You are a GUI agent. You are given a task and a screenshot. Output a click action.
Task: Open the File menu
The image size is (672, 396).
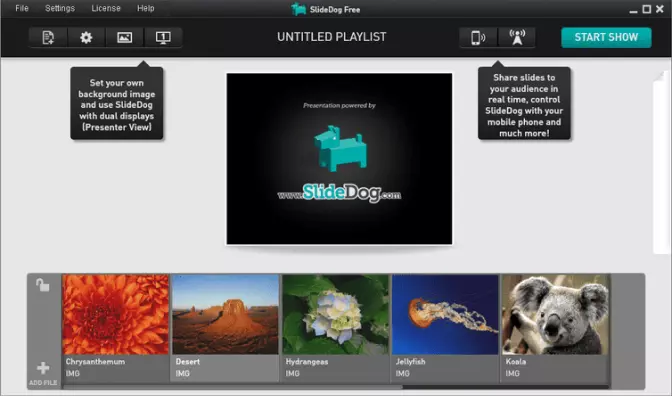pos(22,8)
